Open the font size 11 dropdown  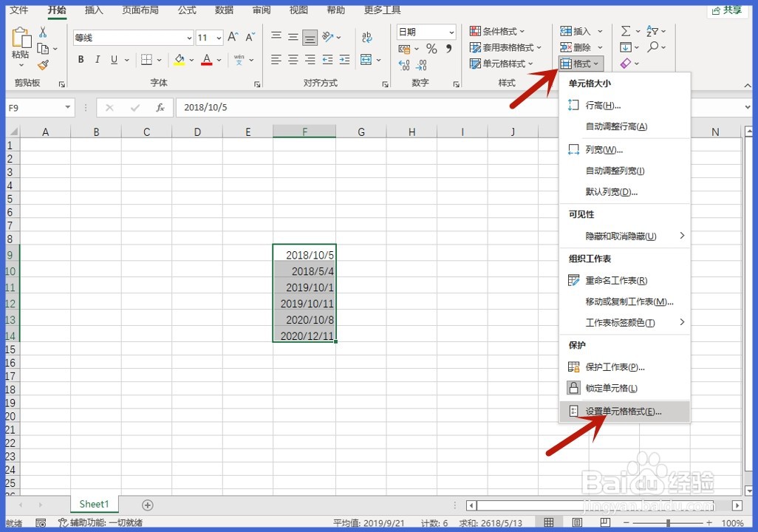(219, 38)
